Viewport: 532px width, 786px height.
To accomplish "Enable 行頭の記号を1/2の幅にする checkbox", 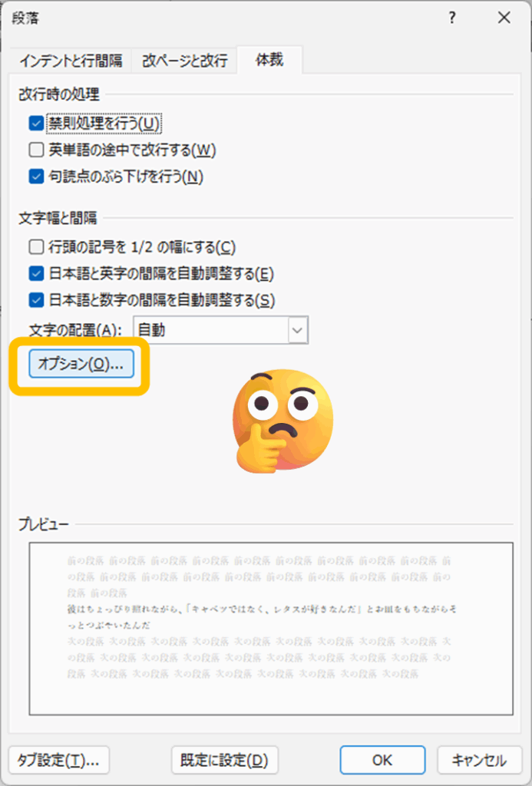I will point(36,246).
